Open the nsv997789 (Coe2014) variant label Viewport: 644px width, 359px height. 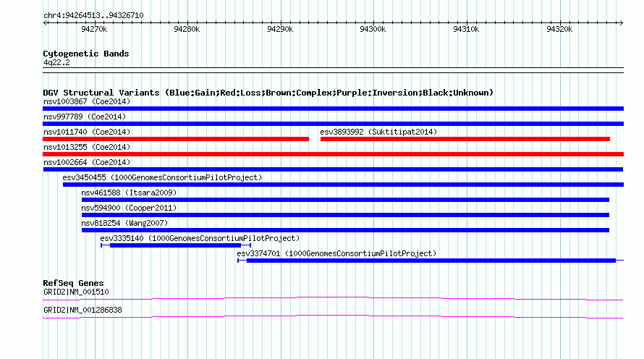pyautogui.click(x=85, y=117)
